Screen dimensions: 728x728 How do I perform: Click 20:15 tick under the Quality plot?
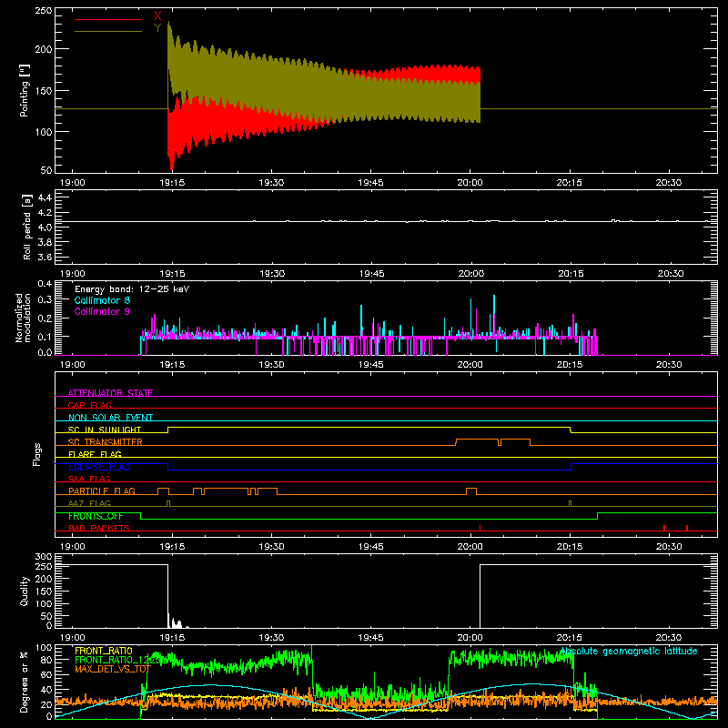click(x=570, y=638)
